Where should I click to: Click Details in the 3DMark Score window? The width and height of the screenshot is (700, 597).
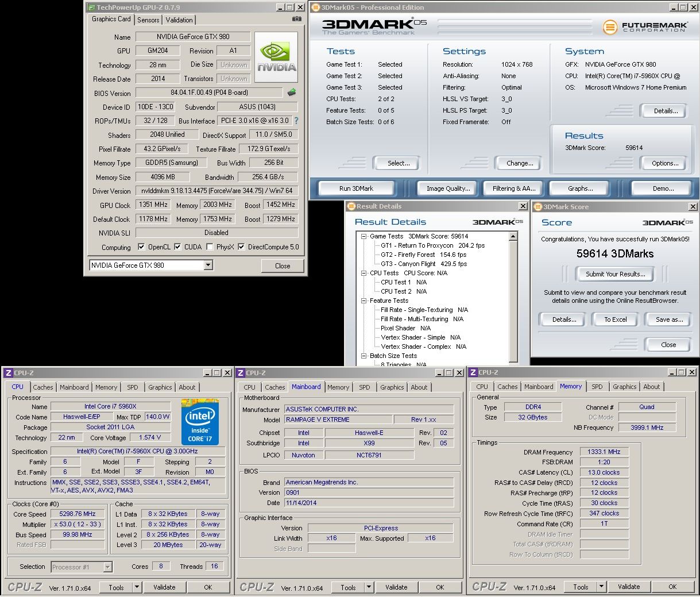coord(564,319)
